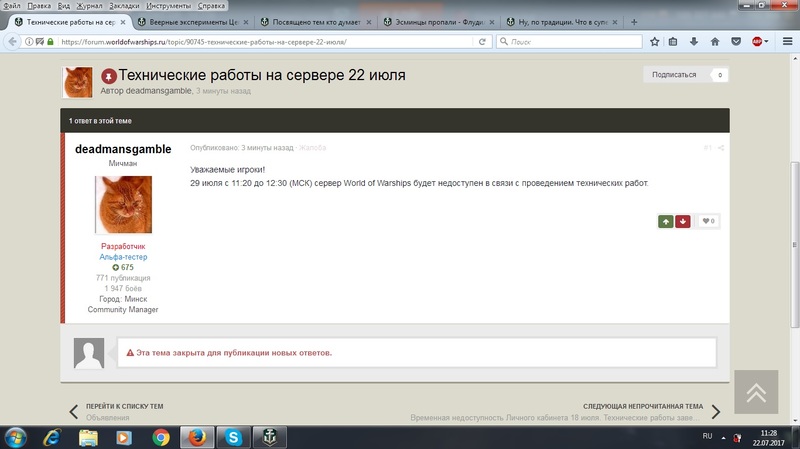This screenshot has height=449, width=800.
Task: Click the Adblock Plus icon
Action: (757, 41)
